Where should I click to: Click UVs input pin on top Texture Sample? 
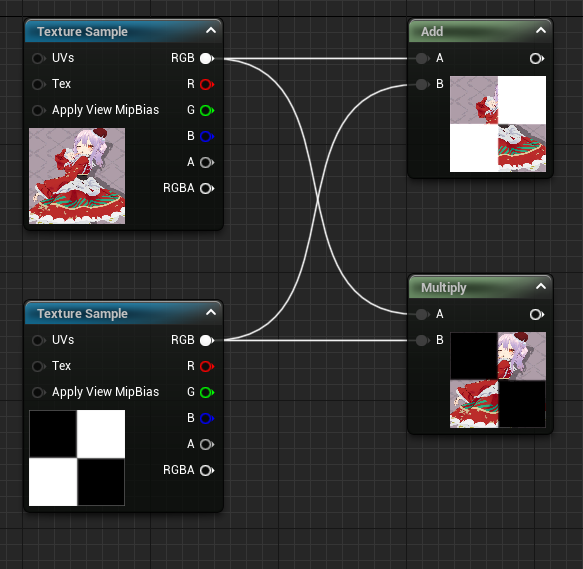pyautogui.click(x=38, y=58)
